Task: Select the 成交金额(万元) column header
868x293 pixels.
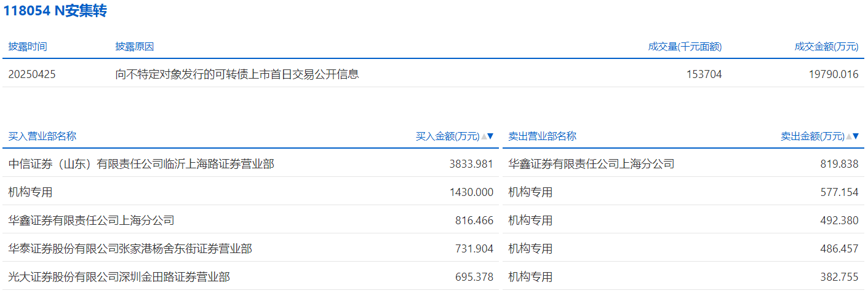Action: (x=826, y=47)
